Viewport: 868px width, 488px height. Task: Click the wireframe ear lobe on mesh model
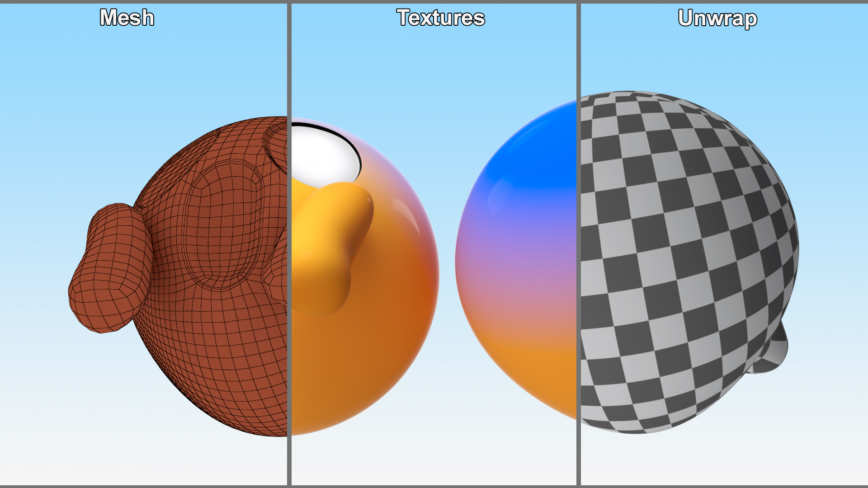[111, 268]
